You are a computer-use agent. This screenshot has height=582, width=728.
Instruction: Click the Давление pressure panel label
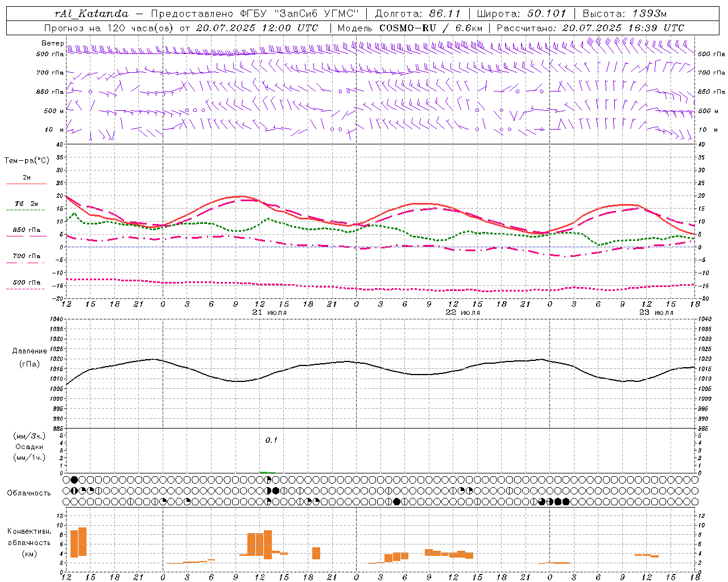30,351
